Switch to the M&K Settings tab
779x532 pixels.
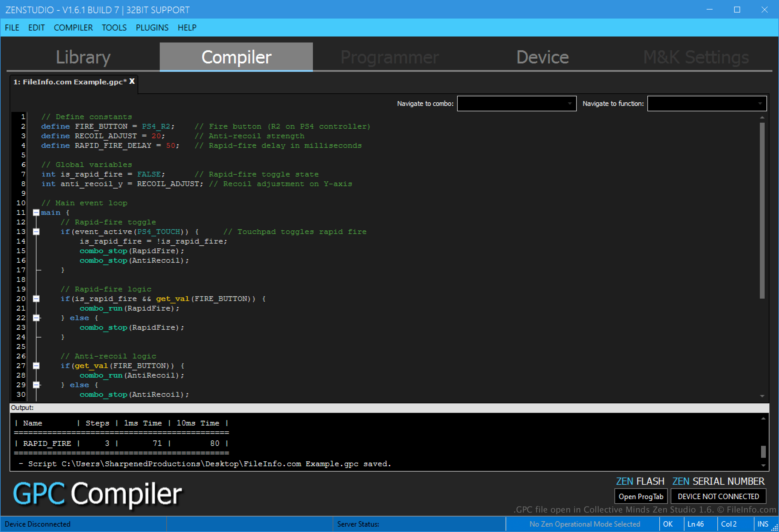point(696,57)
